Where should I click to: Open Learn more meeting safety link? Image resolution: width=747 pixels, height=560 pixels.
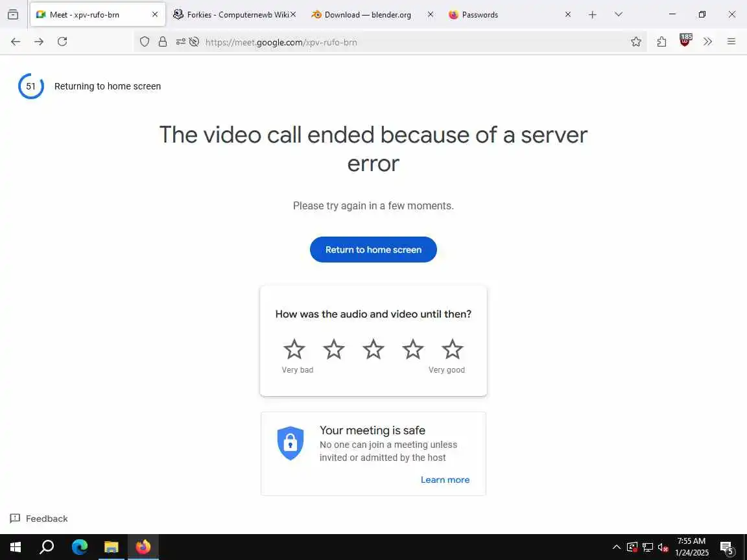coord(445,480)
